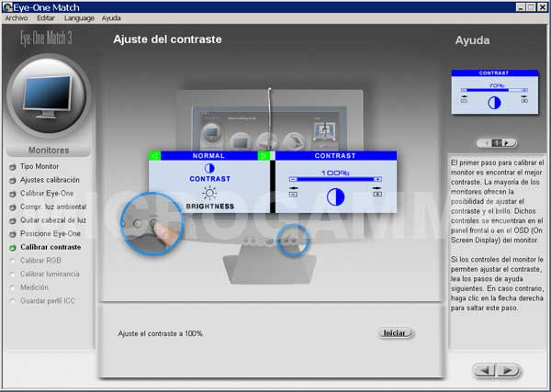This screenshot has width=551, height=392.
Task: Click the Eye-One Match 3 logo
Action: click(46, 38)
